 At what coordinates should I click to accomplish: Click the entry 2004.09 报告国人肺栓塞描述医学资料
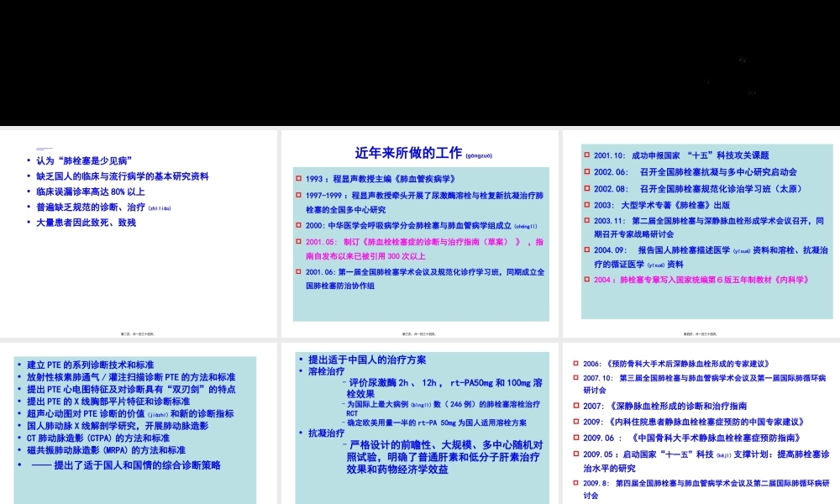(x=706, y=249)
